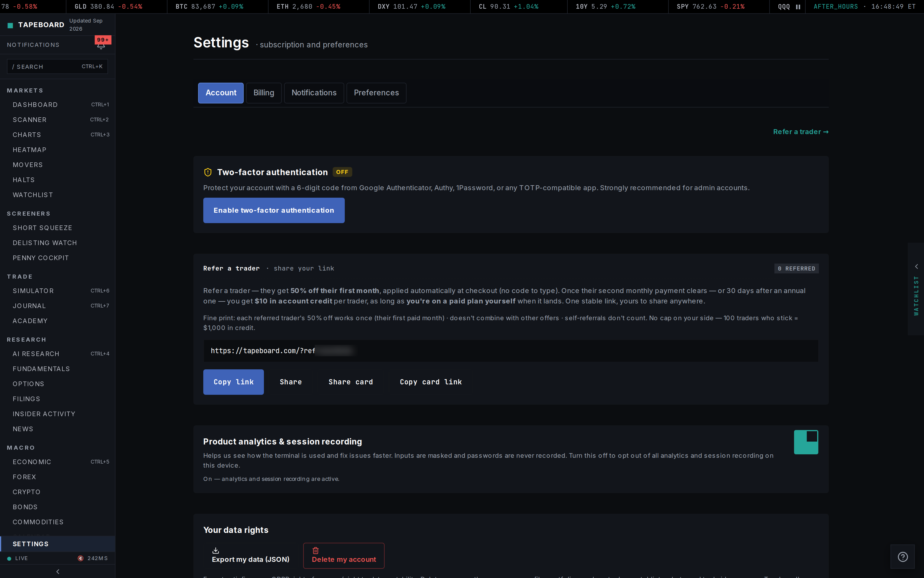This screenshot has height=578, width=924.
Task: Open Insider Activity page
Action: pyautogui.click(x=58, y=414)
